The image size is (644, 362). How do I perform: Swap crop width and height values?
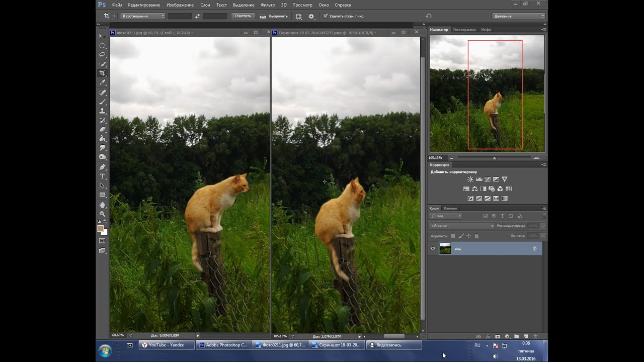tap(197, 16)
